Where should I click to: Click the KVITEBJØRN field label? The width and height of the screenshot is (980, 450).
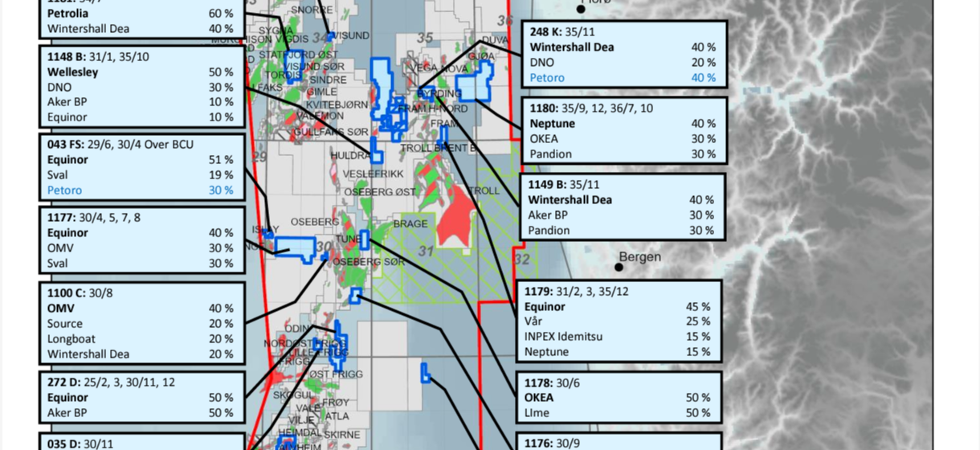click(338, 104)
